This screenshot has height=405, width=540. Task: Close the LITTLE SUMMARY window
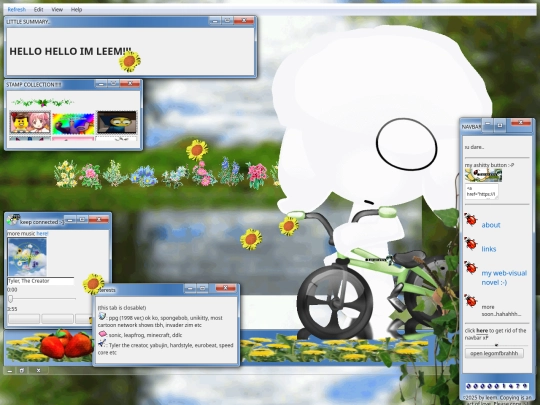point(244,21)
